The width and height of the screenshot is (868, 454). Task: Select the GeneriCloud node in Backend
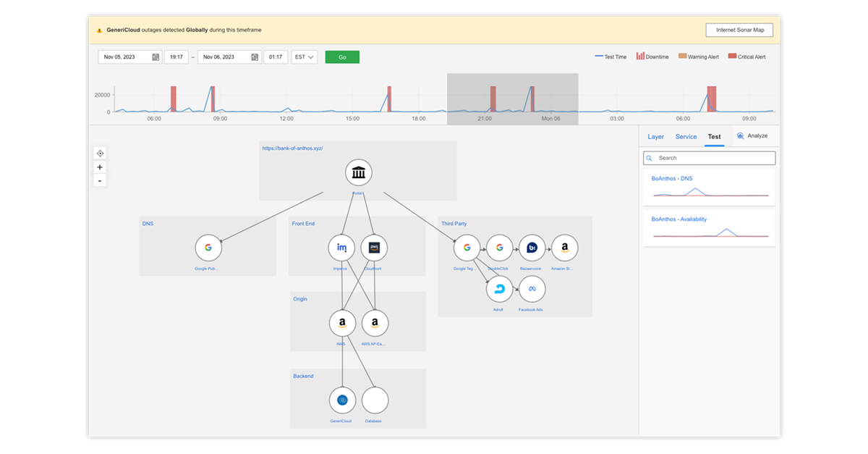[x=341, y=400]
